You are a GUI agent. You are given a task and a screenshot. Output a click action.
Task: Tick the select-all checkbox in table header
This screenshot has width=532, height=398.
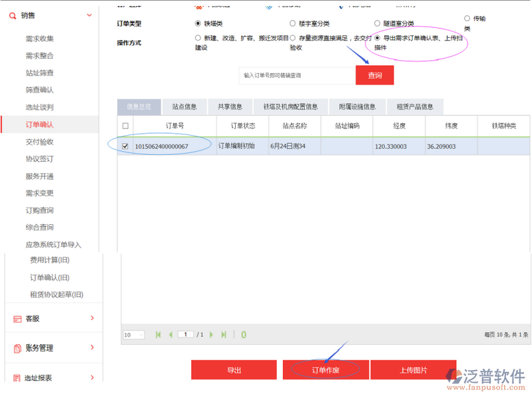pyautogui.click(x=125, y=126)
